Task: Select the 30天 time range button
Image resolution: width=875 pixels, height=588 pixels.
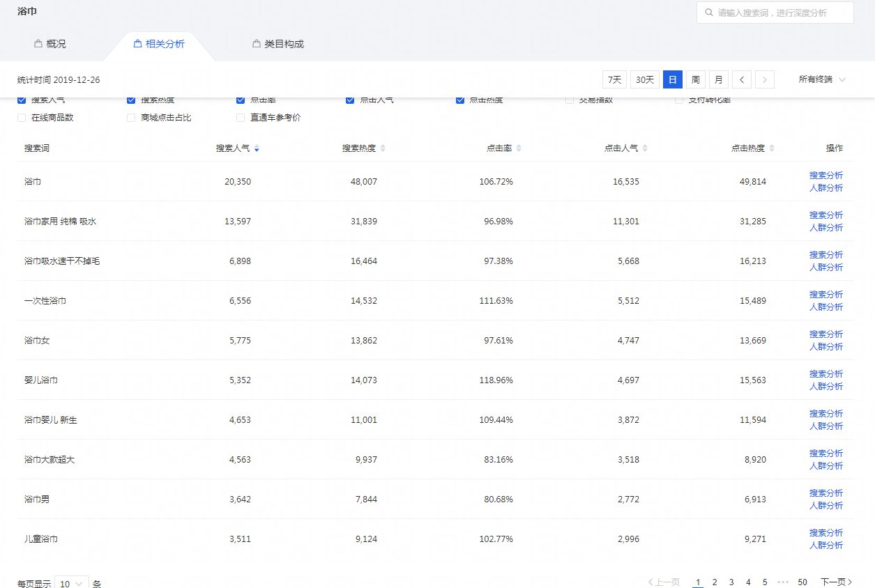Action: click(644, 79)
